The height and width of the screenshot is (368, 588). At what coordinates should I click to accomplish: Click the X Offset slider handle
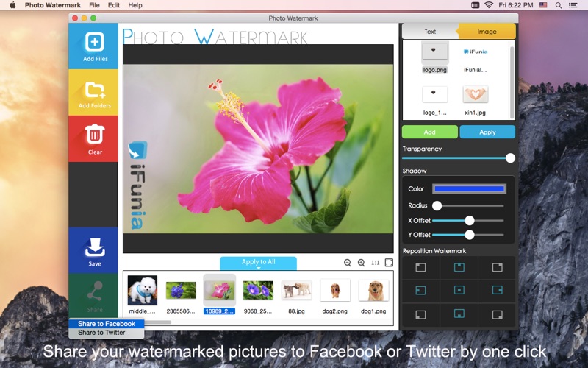tap(470, 220)
